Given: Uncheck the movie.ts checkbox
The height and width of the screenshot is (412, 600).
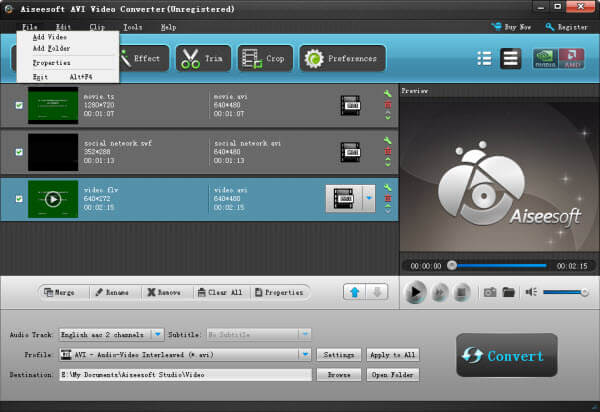Looking at the screenshot, I should pyautogui.click(x=19, y=105).
